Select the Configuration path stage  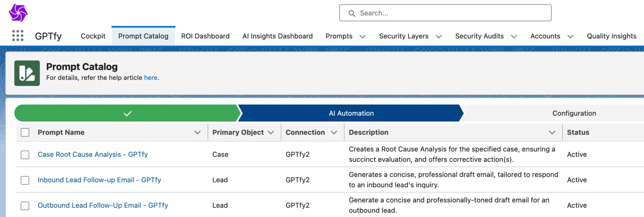tap(574, 113)
